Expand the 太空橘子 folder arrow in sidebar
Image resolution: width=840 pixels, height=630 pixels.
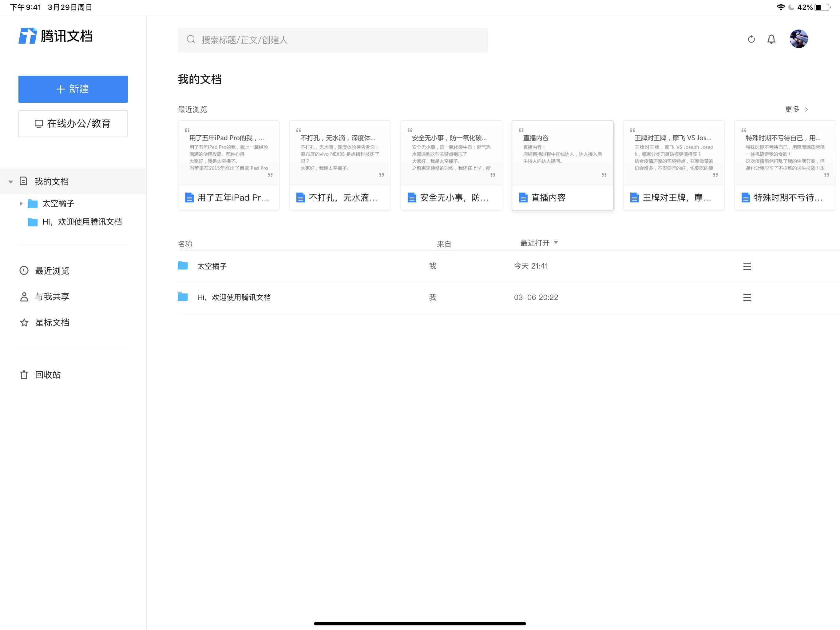(21, 204)
